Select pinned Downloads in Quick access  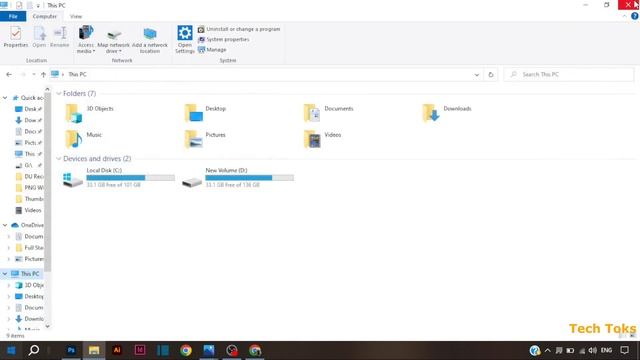28,120
